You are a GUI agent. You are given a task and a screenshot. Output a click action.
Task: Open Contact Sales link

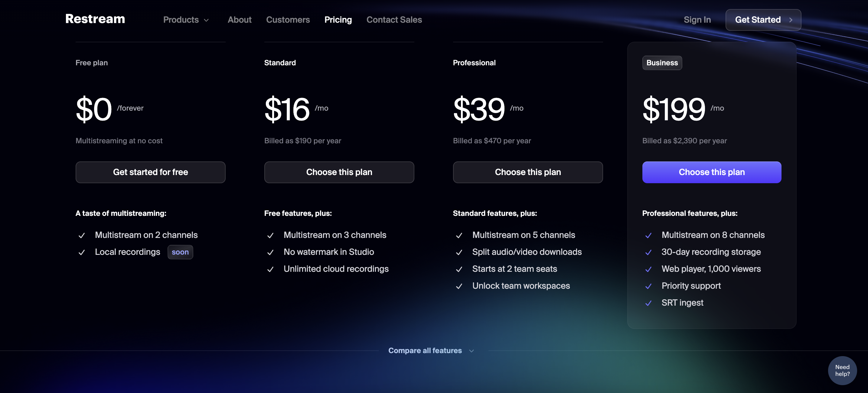click(x=394, y=20)
